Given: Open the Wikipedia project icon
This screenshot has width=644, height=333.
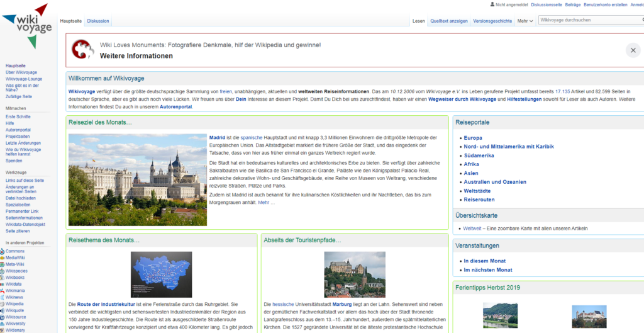Looking at the screenshot, I should pyautogui.click(x=2, y=304).
